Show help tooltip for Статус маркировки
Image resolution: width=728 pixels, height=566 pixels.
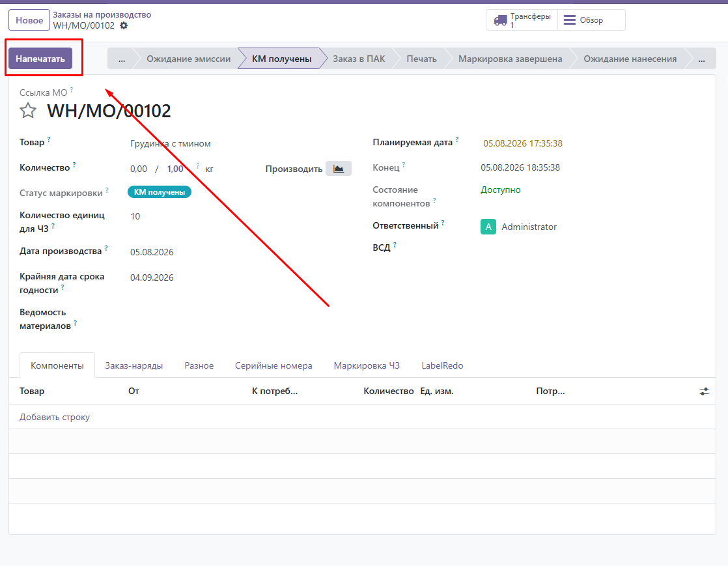click(107, 190)
